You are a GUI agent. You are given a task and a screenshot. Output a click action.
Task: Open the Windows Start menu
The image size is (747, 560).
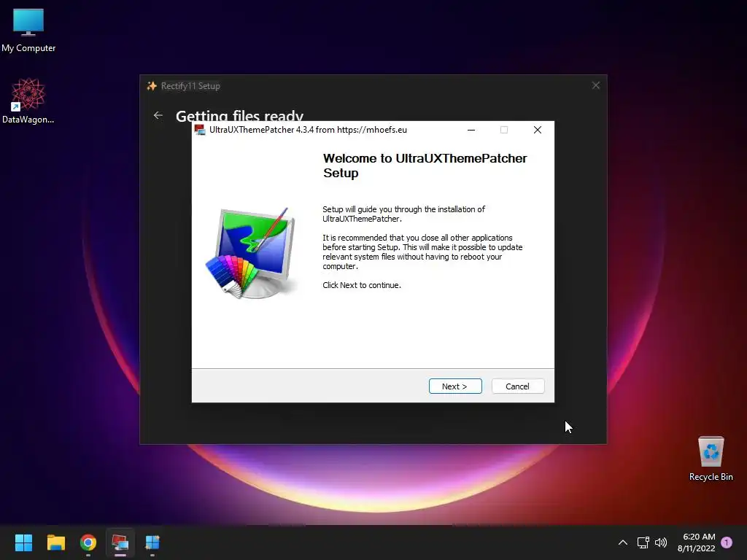pyautogui.click(x=23, y=542)
